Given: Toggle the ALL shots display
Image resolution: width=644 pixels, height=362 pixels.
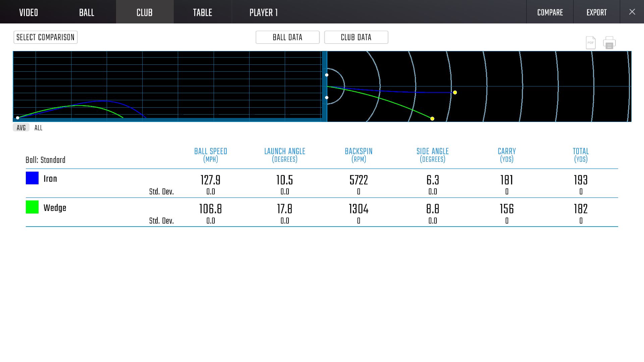Looking at the screenshot, I should point(38,128).
